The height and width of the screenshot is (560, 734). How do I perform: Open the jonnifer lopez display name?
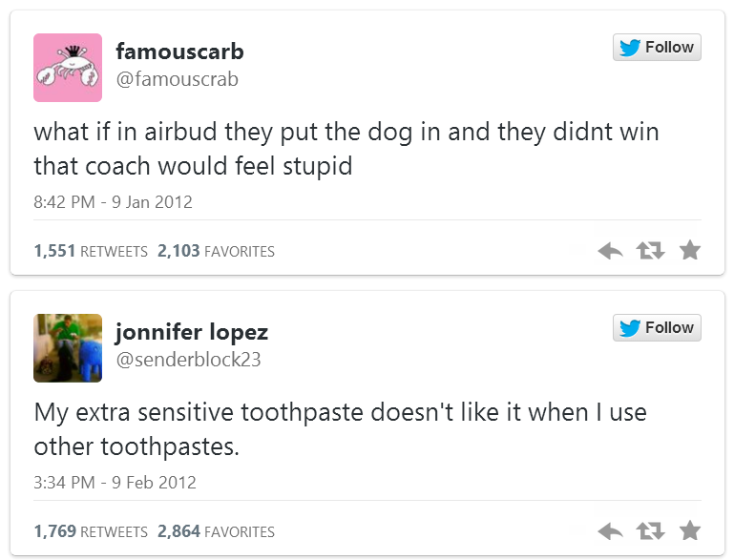[192, 331]
